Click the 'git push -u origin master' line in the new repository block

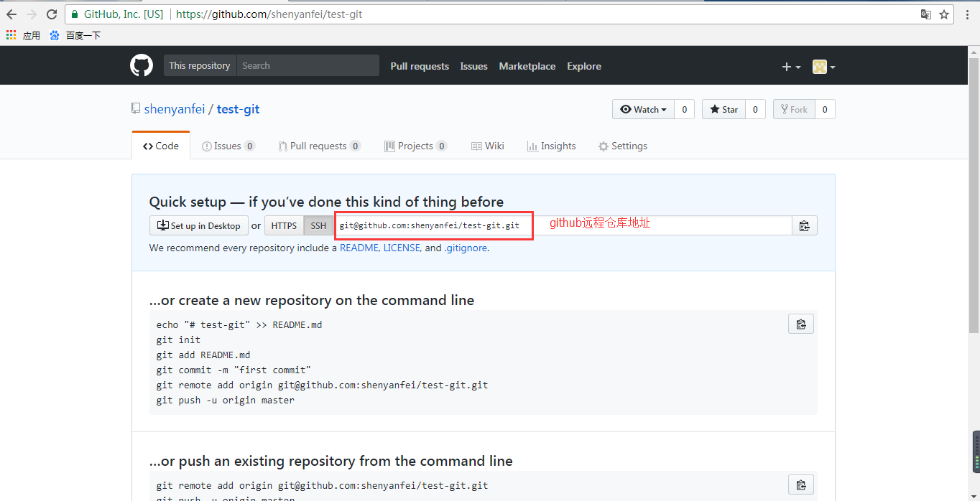click(x=226, y=400)
